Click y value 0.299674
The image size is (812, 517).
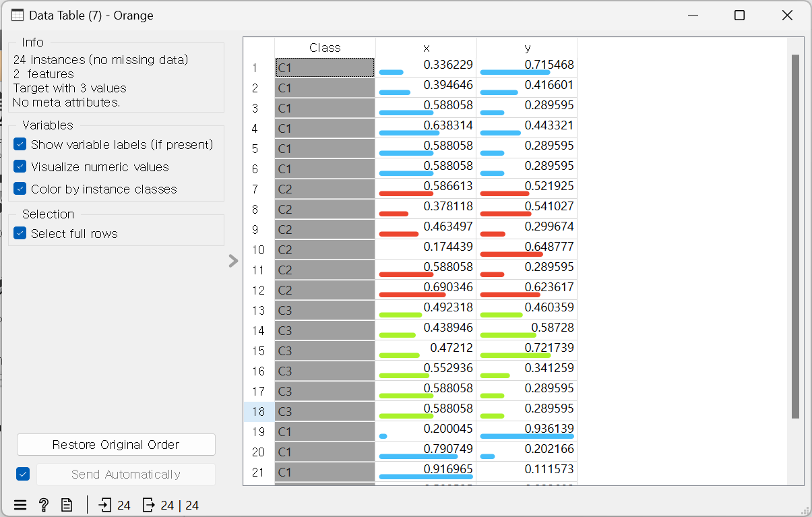(549, 226)
